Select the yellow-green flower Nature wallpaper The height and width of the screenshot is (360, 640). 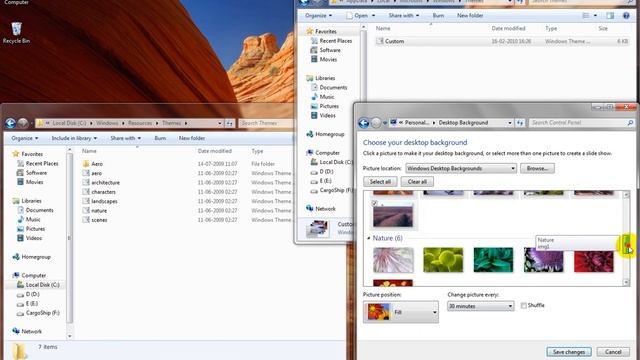click(x=443, y=260)
